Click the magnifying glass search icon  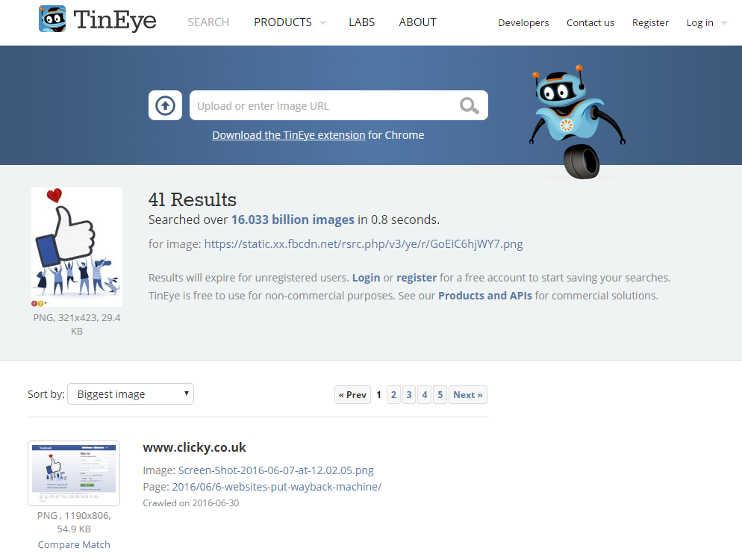(x=470, y=106)
